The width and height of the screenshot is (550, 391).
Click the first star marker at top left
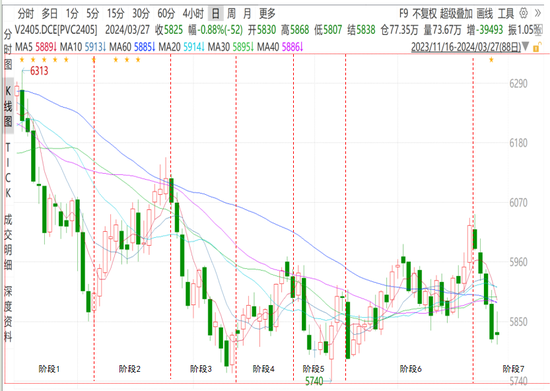click(x=22, y=60)
